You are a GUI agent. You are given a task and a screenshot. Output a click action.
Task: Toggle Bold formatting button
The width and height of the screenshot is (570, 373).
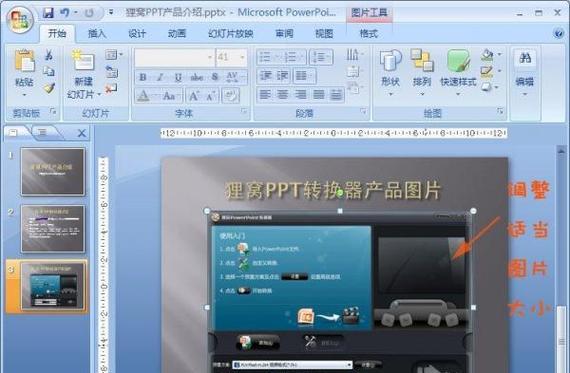tap(143, 77)
